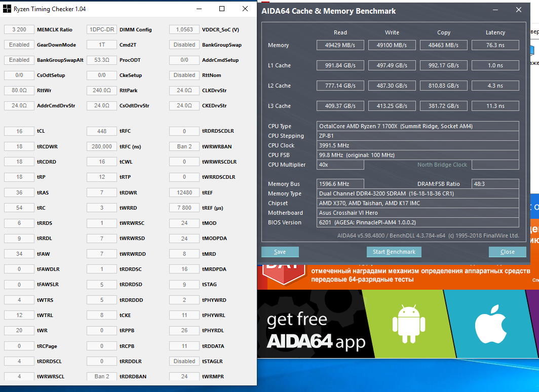Click the tRAS value 36
Screen dimensions: 539x392
click(x=19, y=192)
